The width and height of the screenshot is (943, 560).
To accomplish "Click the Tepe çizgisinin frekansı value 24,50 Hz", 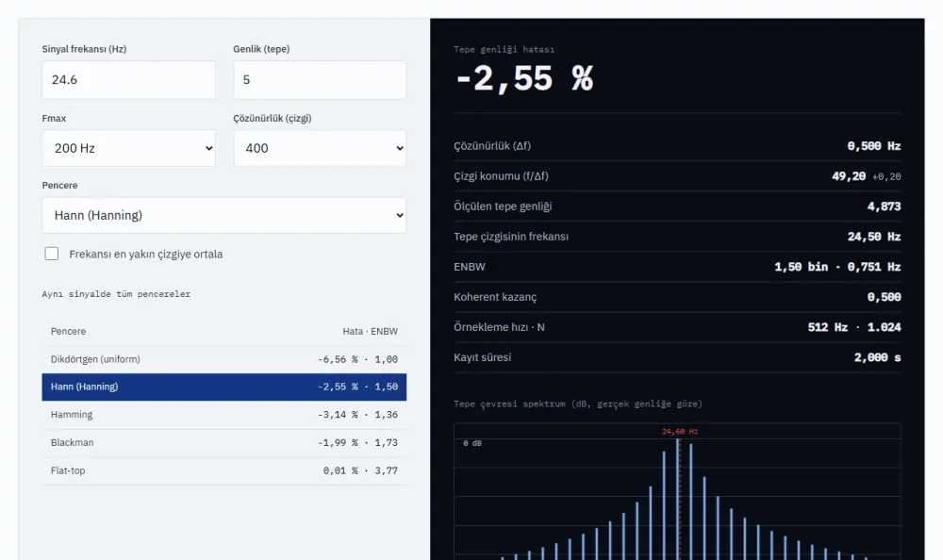I will point(874,237).
